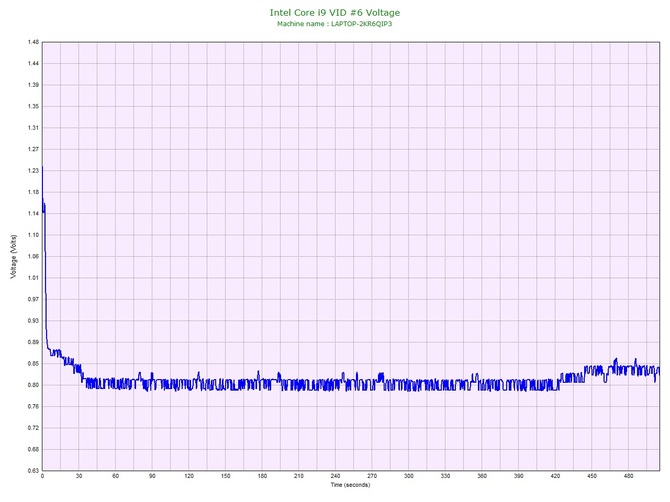Click the 0.80 voltage axis tick label
The height and width of the screenshot is (502, 670).
click(x=33, y=385)
